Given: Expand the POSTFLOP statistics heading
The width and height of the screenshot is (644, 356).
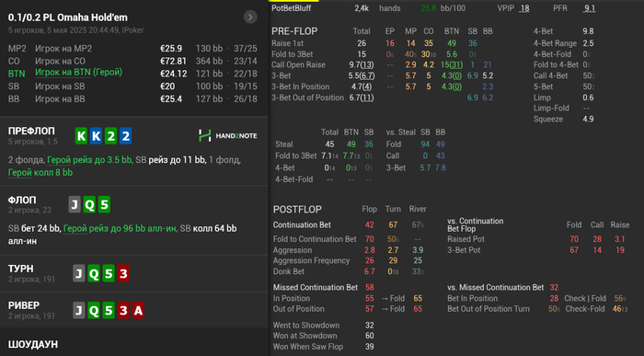Looking at the screenshot, I should point(297,210).
